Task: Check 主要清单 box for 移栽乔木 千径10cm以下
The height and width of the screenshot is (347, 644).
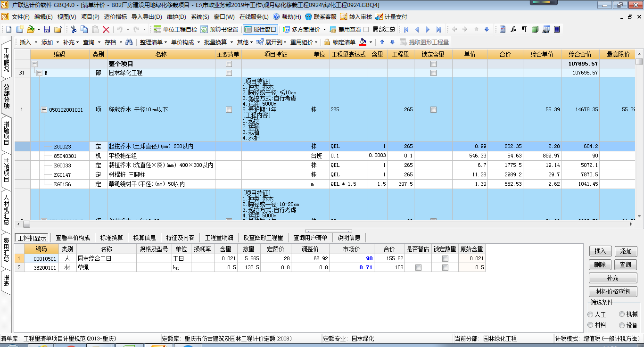Action: [x=229, y=109]
